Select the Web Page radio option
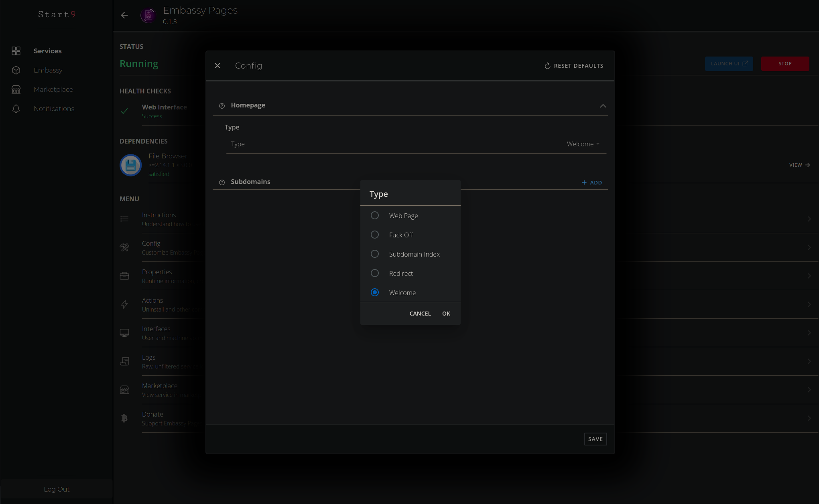Viewport: 819px width, 504px height. tap(375, 216)
